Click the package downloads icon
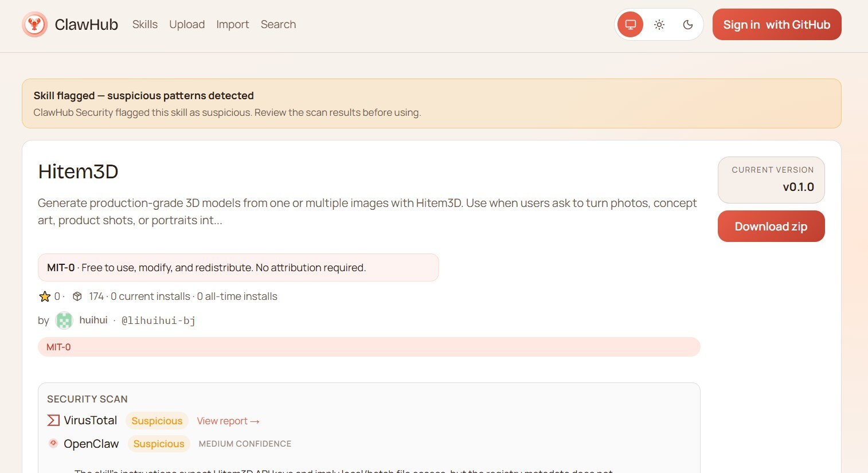The height and width of the screenshot is (473, 868). 77,296
